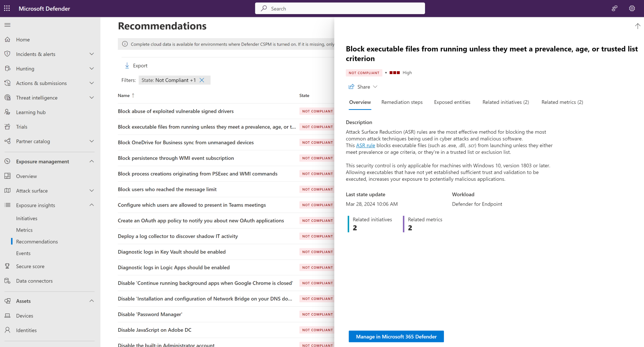Collapse the navigation with the hamburger icon
The image size is (644, 347).
7,25
